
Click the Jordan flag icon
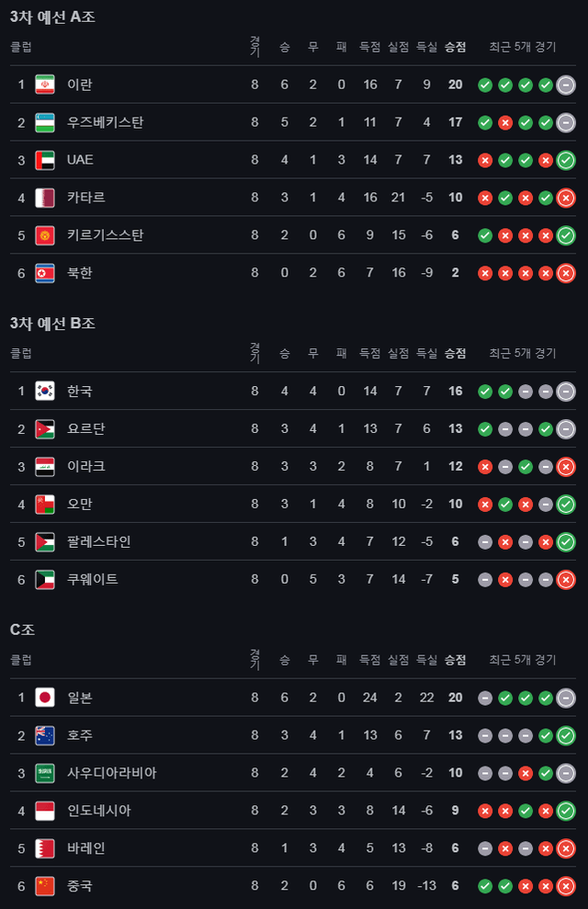[x=45, y=429]
